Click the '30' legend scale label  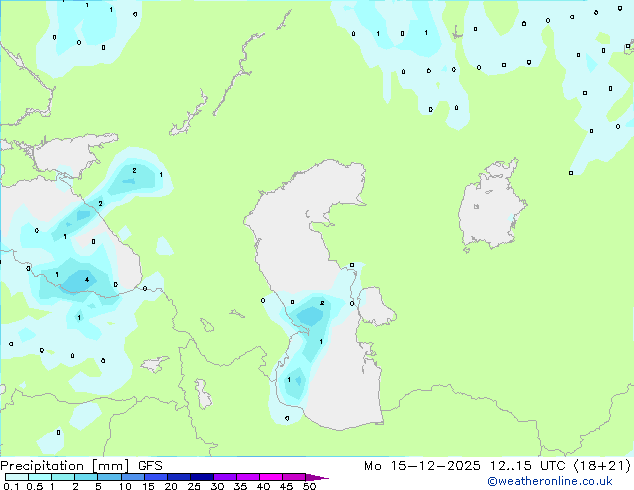[217, 486]
